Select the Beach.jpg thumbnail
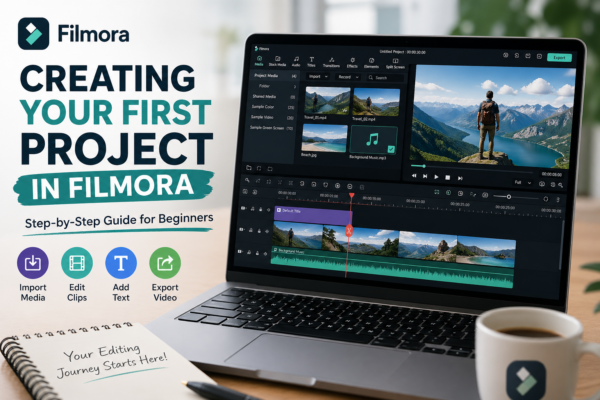The width and height of the screenshot is (600, 400). click(324, 138)
